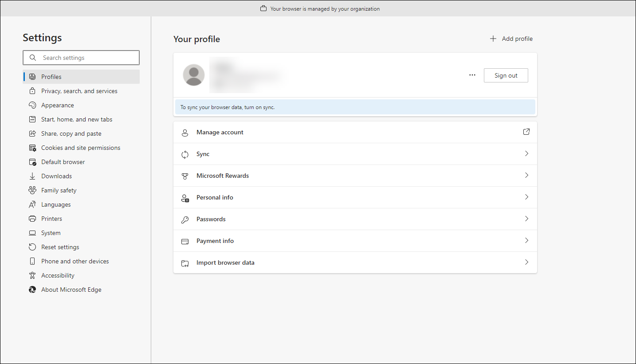Sign out of the current profile

506,75
